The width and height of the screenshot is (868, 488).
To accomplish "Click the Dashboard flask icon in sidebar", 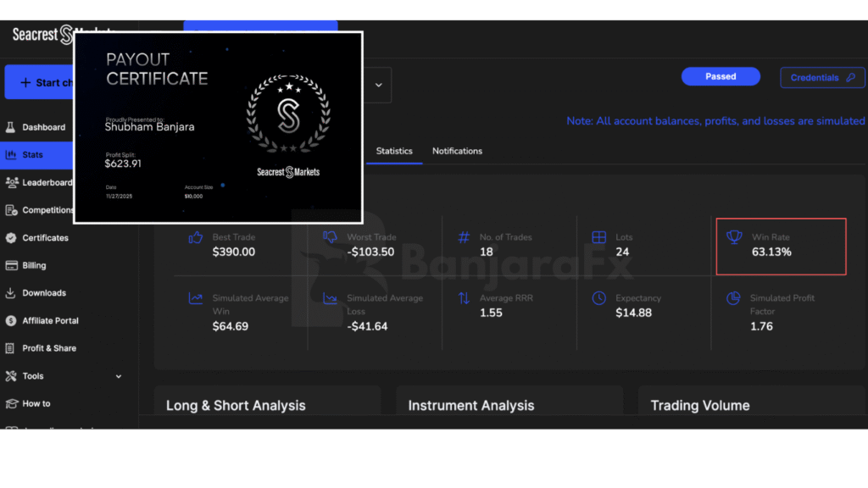I will pyautogui.click(x=11, y=127).
